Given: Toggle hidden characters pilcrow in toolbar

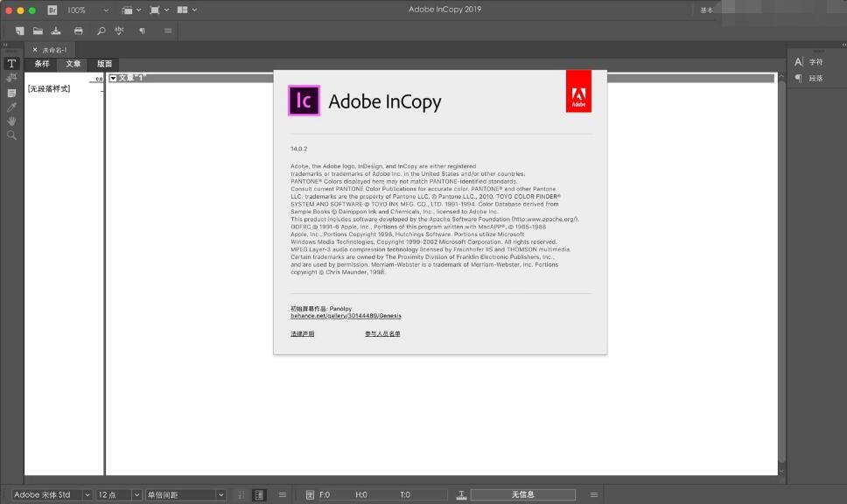Looking at the screenshot, I should (x=142, y=31).
